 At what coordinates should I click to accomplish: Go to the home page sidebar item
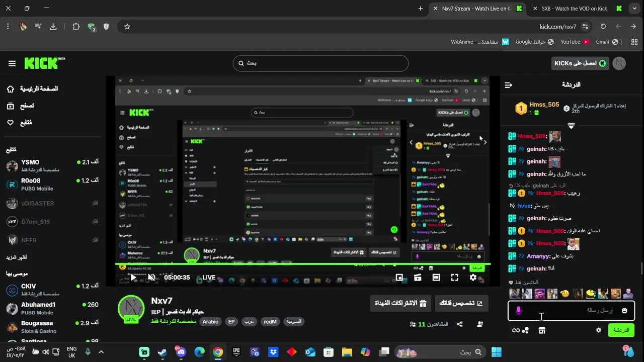32,89
